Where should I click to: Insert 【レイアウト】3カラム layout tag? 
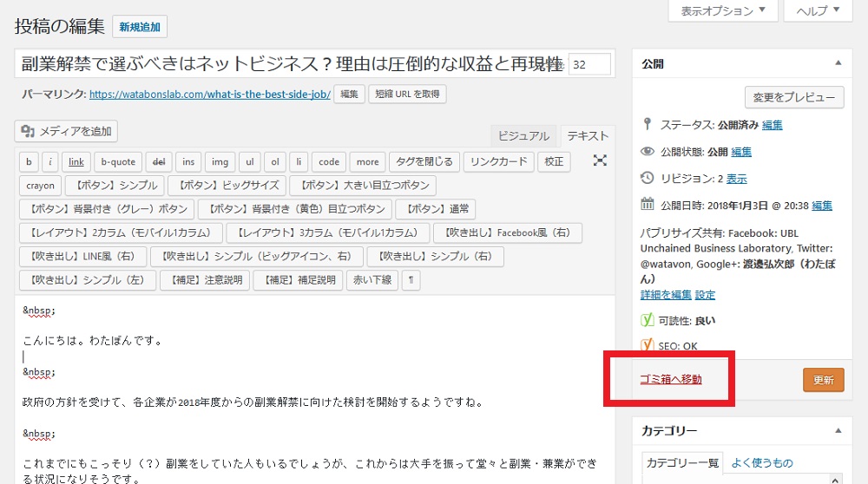point(328,232)
